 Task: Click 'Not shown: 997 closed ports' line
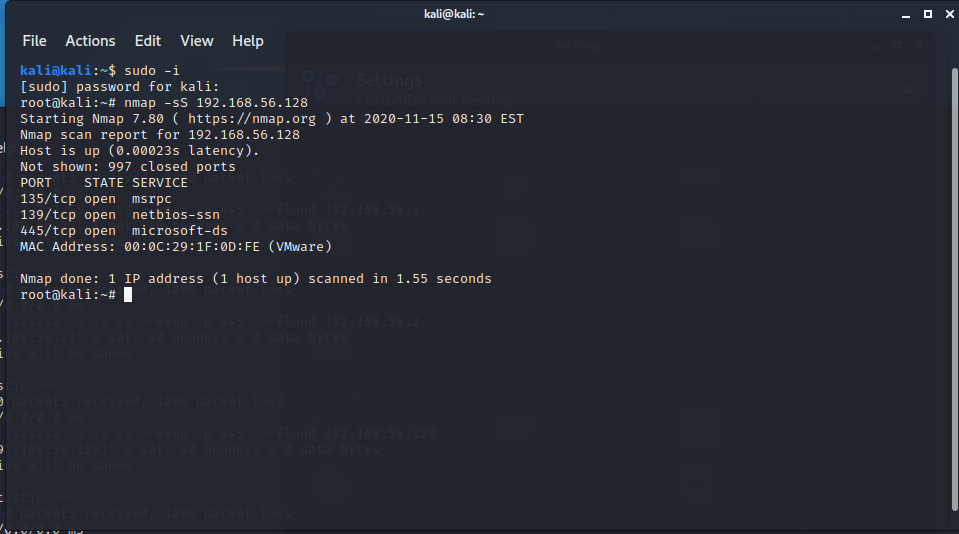pos(127,166)
